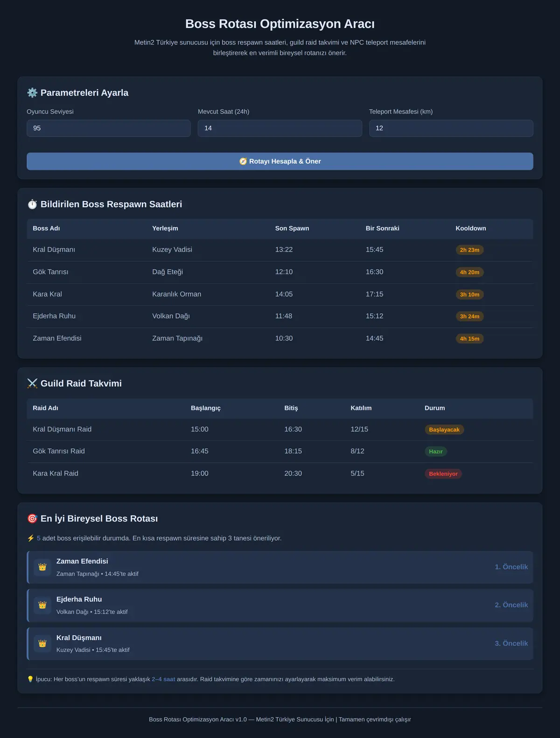560x738 pixels.
Task: Click the crown icon on Ejderha Ruhu card
Action: point(42,605)
